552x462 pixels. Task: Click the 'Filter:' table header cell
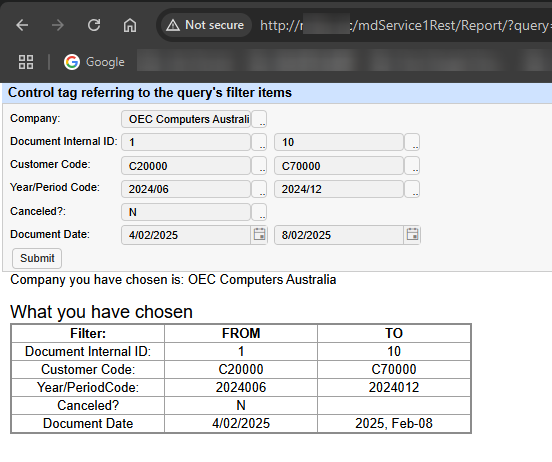[x=88, y=333]
